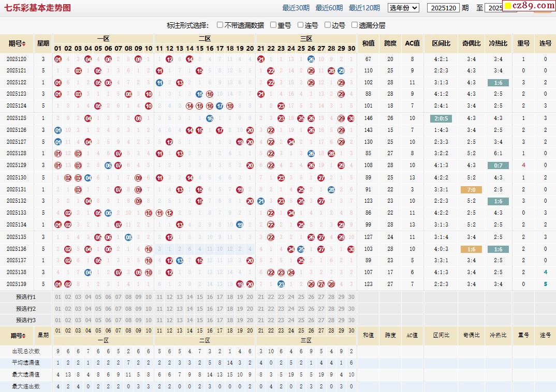
Task: Click blue ball 15 in row 2025123
Action: click(x=200, y=94)
